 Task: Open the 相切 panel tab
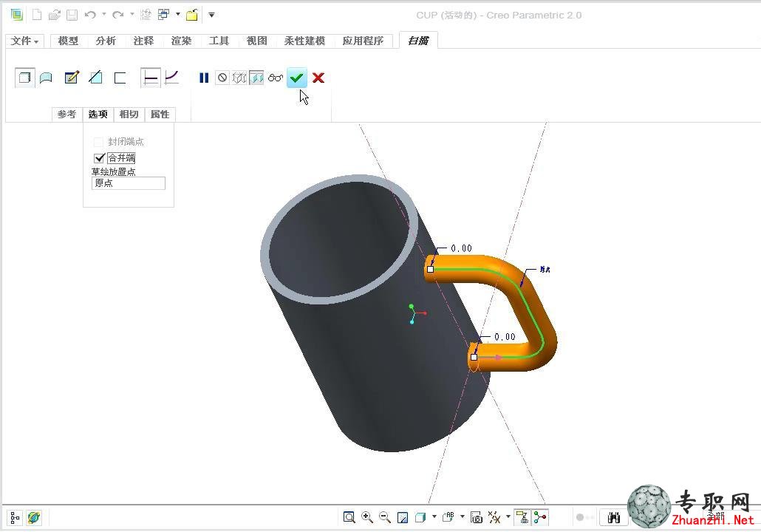coord(129,114)
